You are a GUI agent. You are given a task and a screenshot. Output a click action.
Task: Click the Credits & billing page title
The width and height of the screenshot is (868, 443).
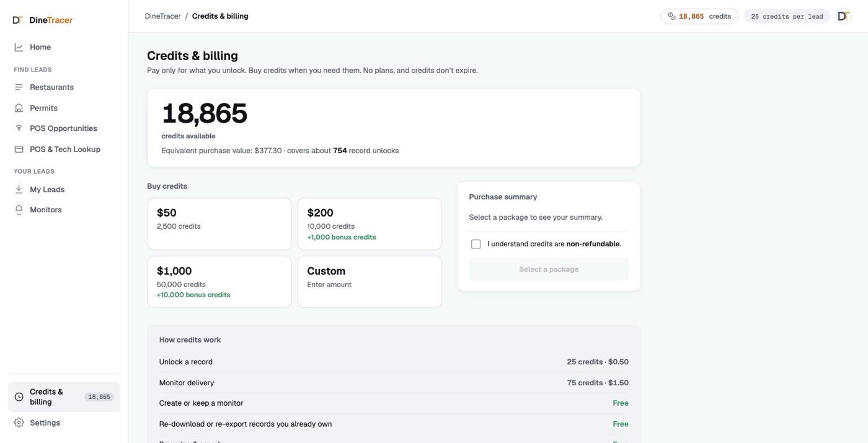[x=192, y=56]
